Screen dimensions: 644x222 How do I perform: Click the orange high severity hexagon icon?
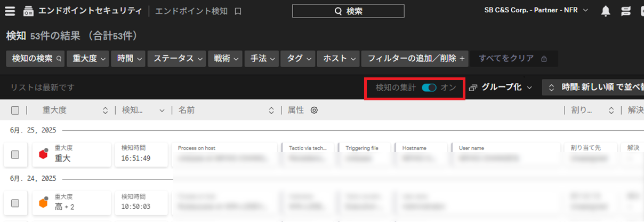pyautogui.click(x=44, y=203)
